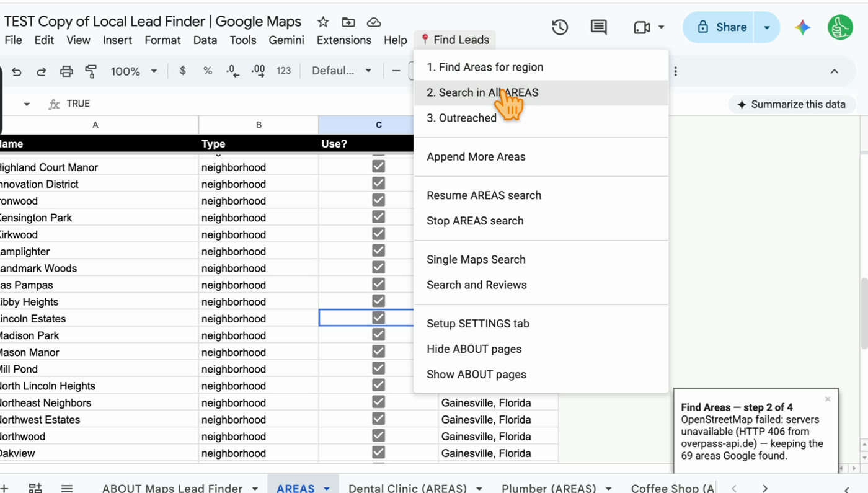
Task: Open the Google account avatar
Action: point(840,27)
